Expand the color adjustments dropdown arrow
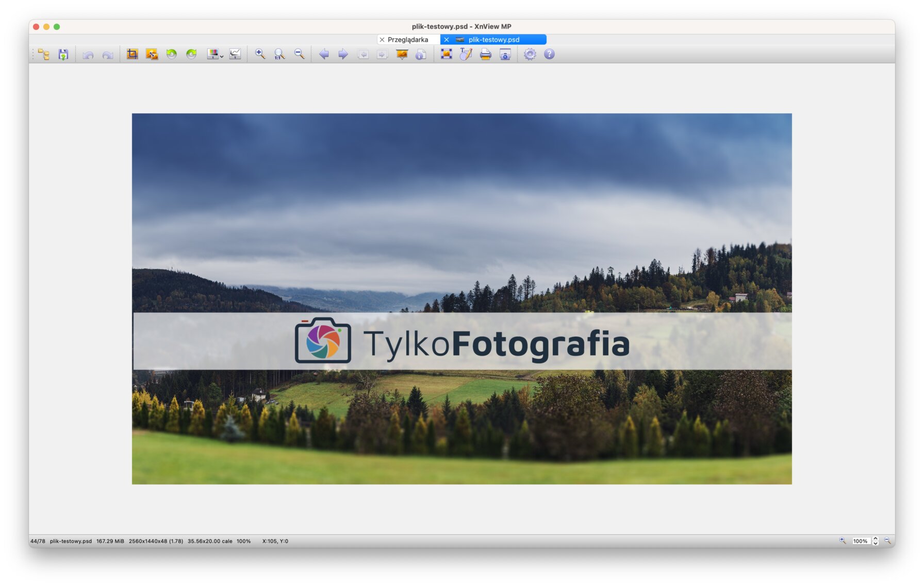 pyautogui.click(x=222, y=56)
